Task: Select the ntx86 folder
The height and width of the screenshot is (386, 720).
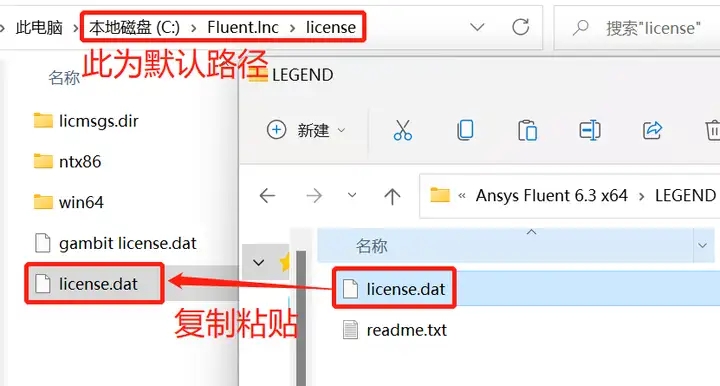Action: point(80,162)
